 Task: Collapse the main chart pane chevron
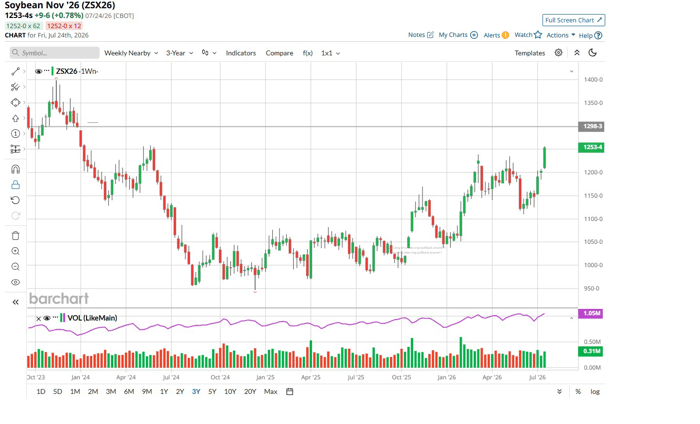tap(571, 71)
